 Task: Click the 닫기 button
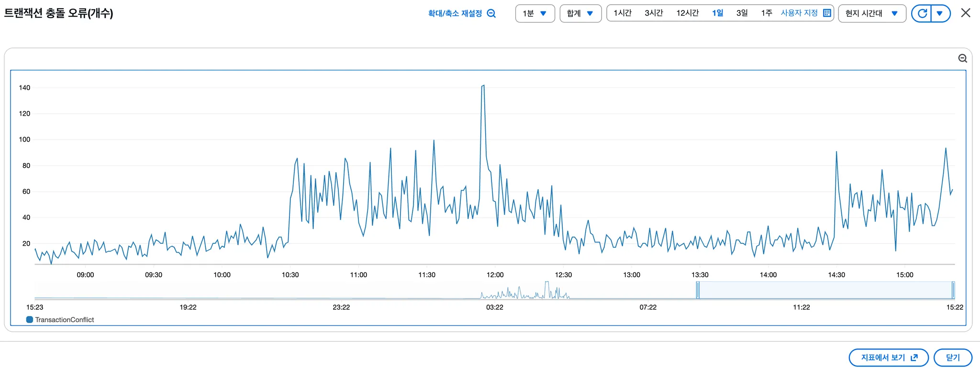coord(953,358)
